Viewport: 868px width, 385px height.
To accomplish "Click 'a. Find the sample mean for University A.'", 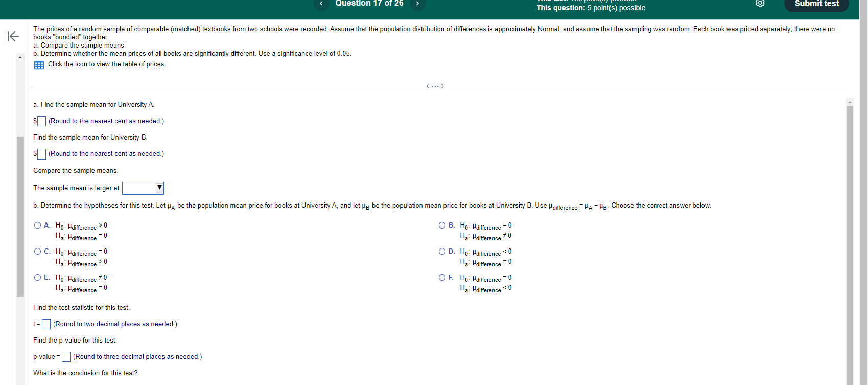I will 94,105.
